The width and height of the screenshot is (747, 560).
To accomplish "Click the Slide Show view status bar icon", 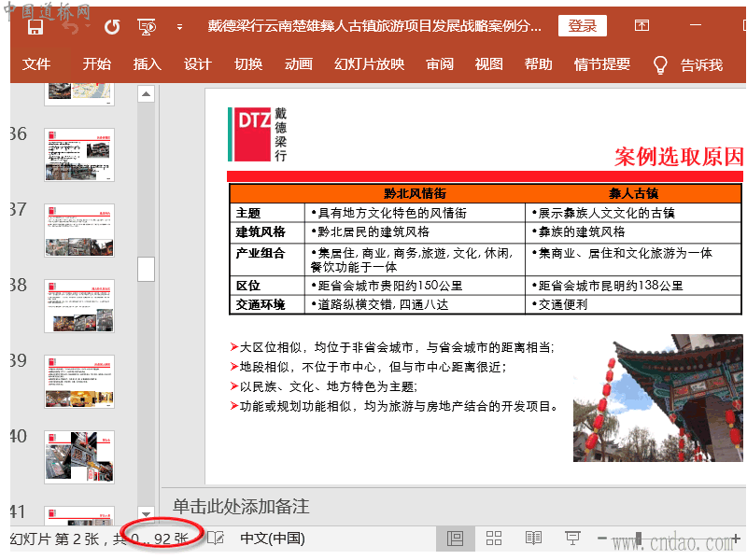I will click(x=572, y=539).
